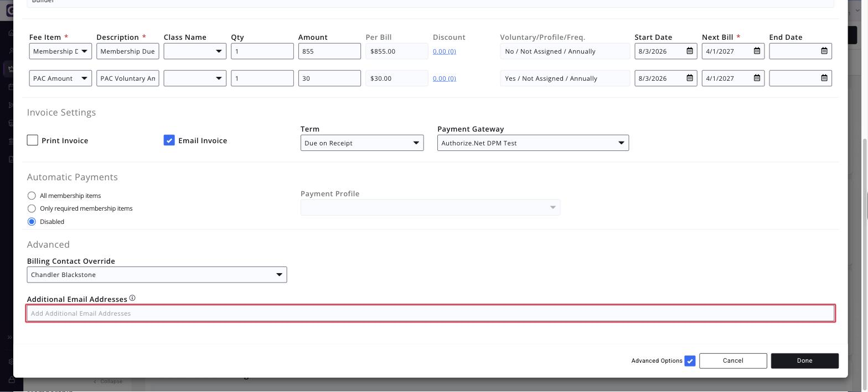
Task: Click the $30.00 Per Bill value
Action: click(x=397, y=79)
